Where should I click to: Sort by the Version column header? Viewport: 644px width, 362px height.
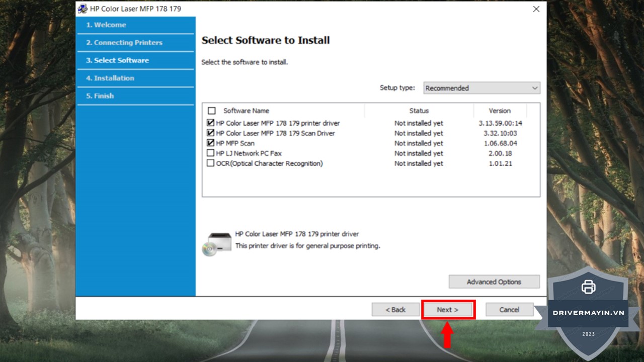[x=499, y=111]
